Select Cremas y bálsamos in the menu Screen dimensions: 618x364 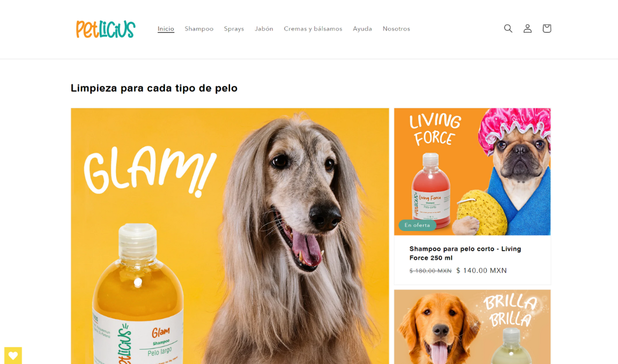tap(313, 29)
